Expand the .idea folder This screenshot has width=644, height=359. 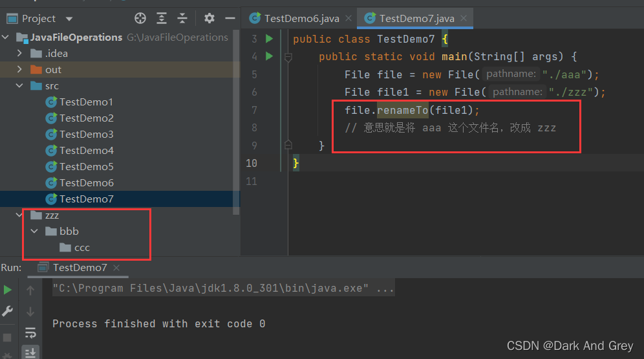pyautogui.click(x=19, y=54)
